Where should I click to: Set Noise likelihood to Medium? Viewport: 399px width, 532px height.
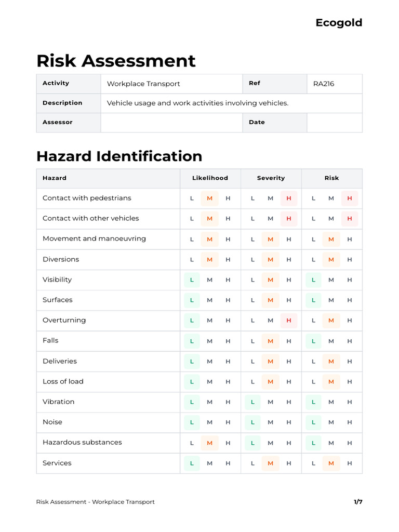(x=209, y=422)
